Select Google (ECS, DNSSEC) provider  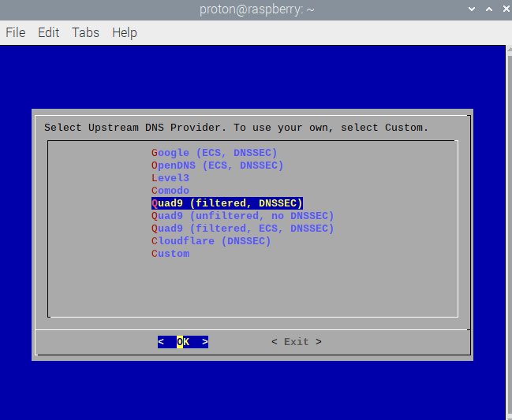(x=215, y=153)
